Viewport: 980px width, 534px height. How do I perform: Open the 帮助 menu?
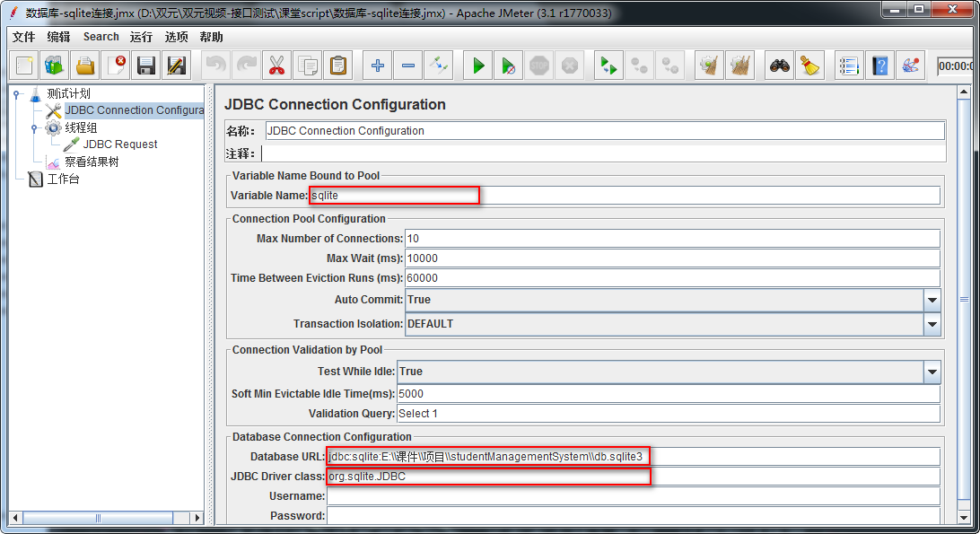coord(211,37)
